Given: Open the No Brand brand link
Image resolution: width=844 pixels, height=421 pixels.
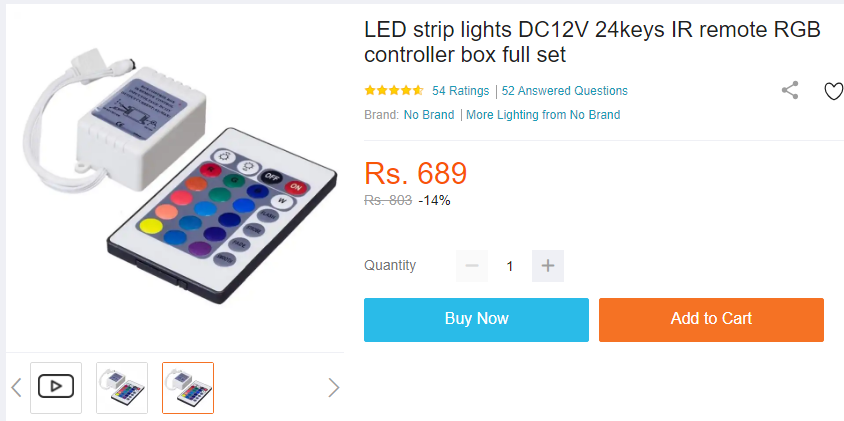Looking at the screenshot, I should tap(429, 115).
